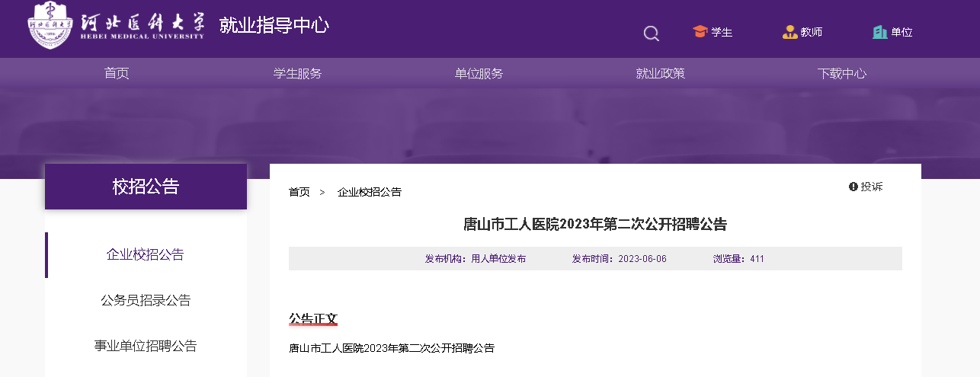
Task: Click the 企业校招公告 breadcrumb link
Action: pyautogui.click(x=370, y=192)
